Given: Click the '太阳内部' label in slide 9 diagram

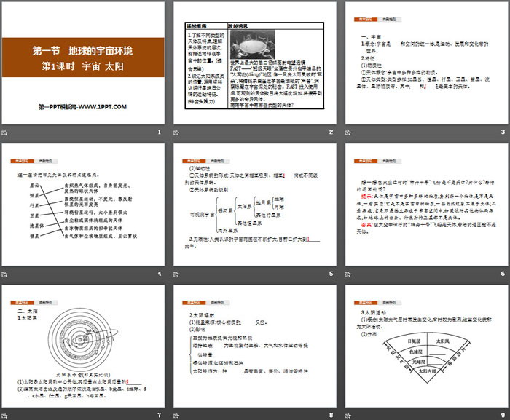Looking at the screenshot, I should point(426,371).
